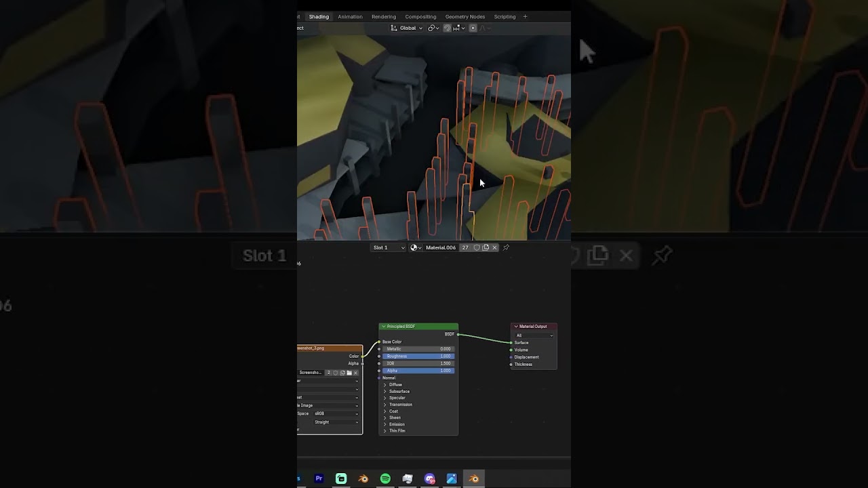Expand the Specular panel
Screen dimensions: 868x488
tap(385, 398)
